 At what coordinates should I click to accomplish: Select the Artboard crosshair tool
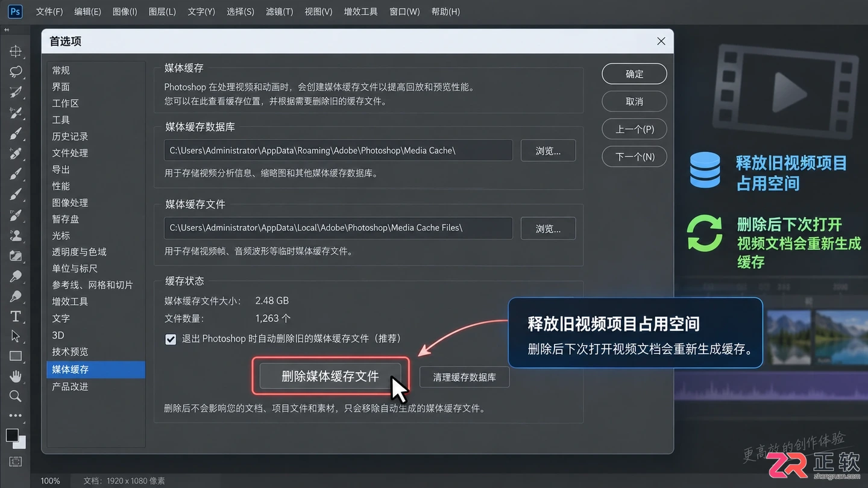16,51
